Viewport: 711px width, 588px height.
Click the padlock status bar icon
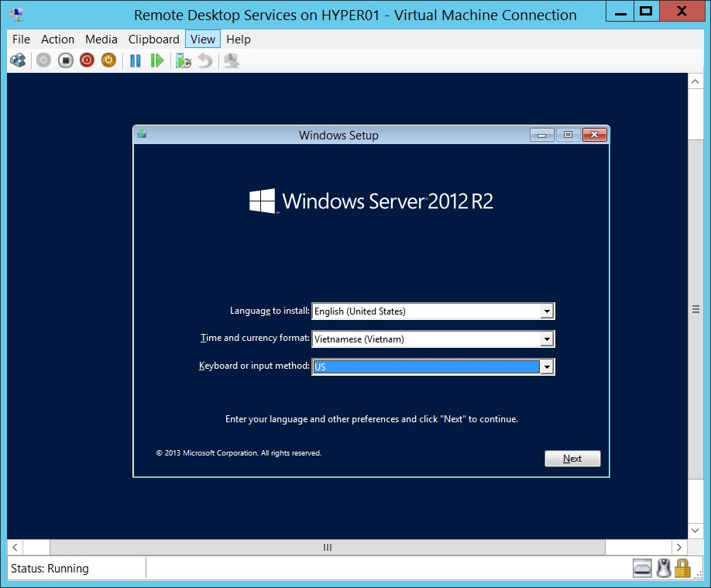tap(682, 568)
